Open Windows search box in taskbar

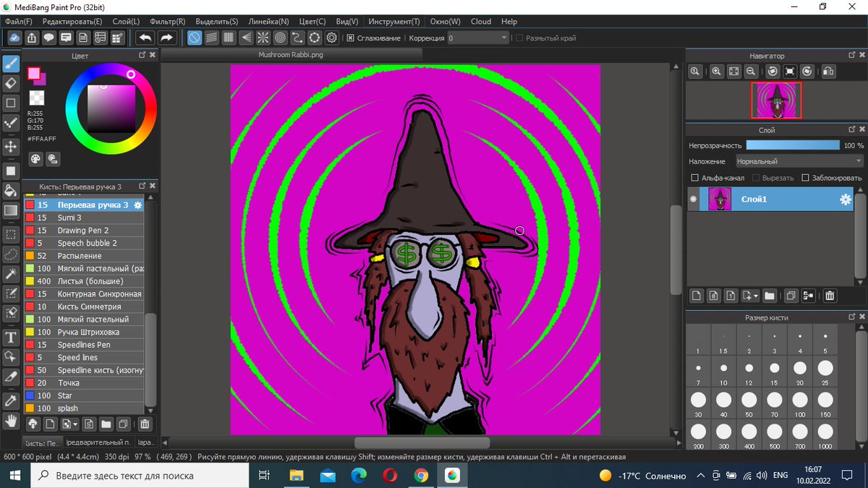139,476
